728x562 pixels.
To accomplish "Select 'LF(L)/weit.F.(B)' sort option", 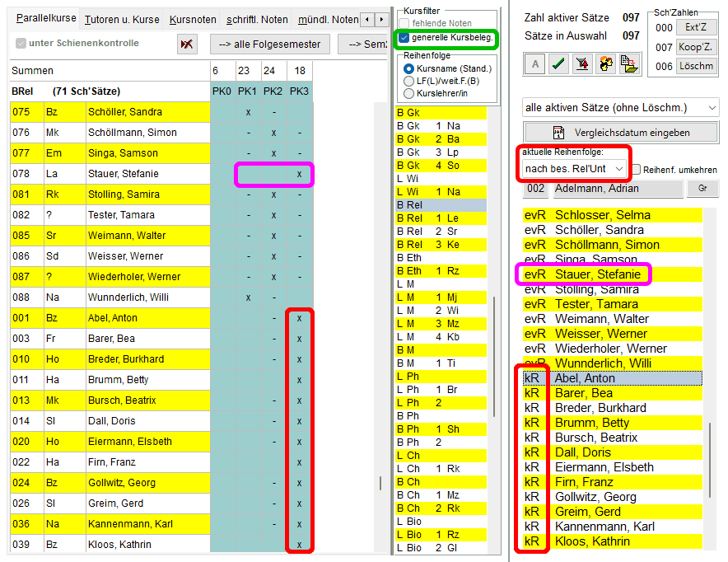I will 408,81.
